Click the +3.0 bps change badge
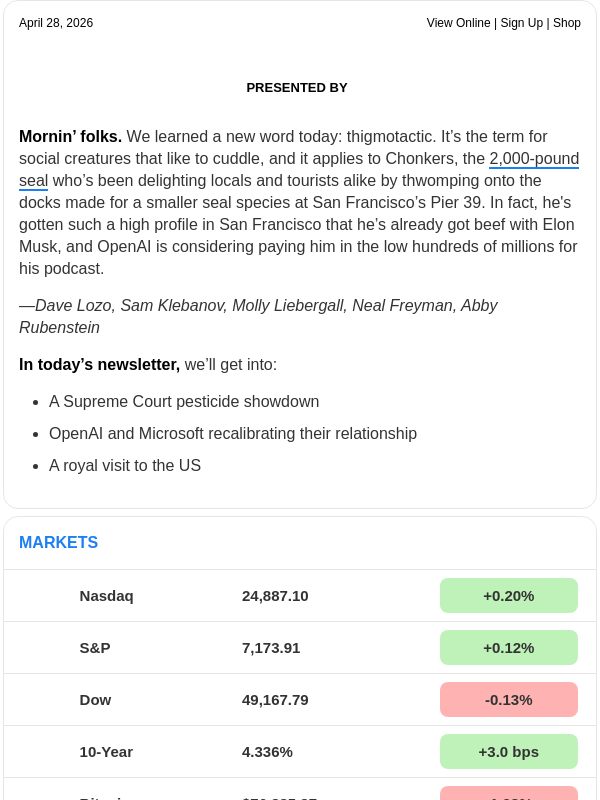The height and width of the screenshot is (800, 600). tap(508, 752)
